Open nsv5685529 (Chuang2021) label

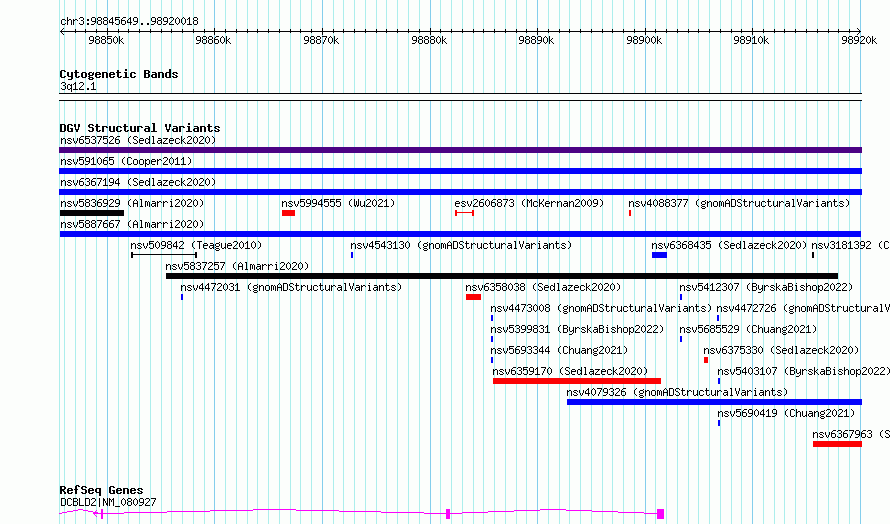[x=748, y=329]
